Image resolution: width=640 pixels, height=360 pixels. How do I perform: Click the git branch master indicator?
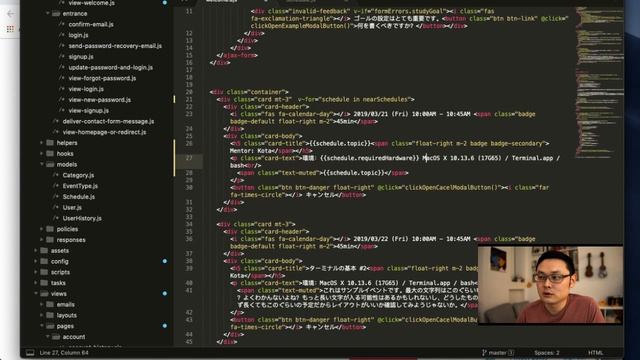click(x=498, y=353)
